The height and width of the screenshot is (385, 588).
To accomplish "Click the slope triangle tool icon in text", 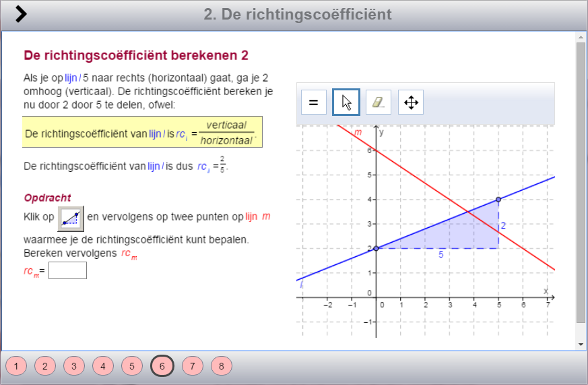I will coord(71,218).
